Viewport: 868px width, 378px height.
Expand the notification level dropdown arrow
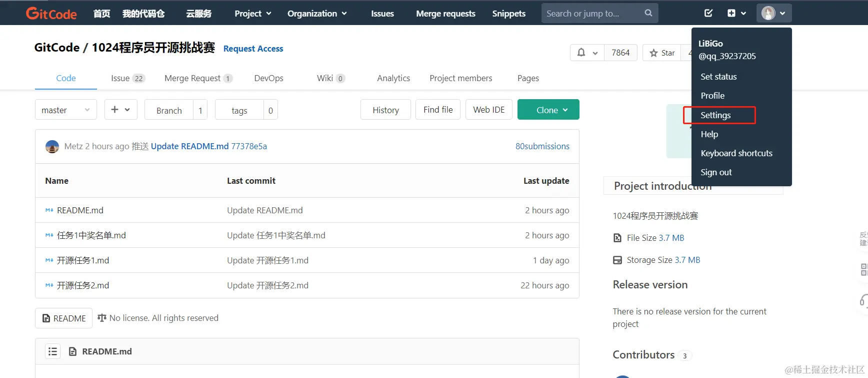tap(595, 53)
